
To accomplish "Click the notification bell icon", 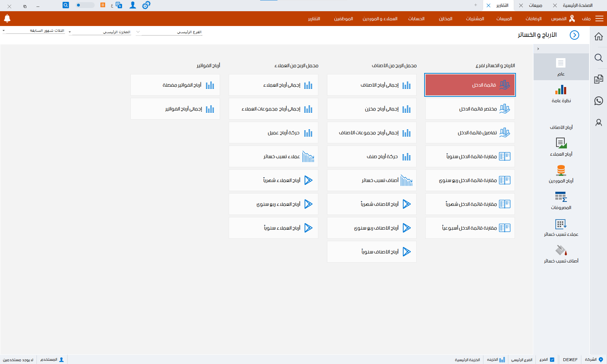I will click(7, 19).
